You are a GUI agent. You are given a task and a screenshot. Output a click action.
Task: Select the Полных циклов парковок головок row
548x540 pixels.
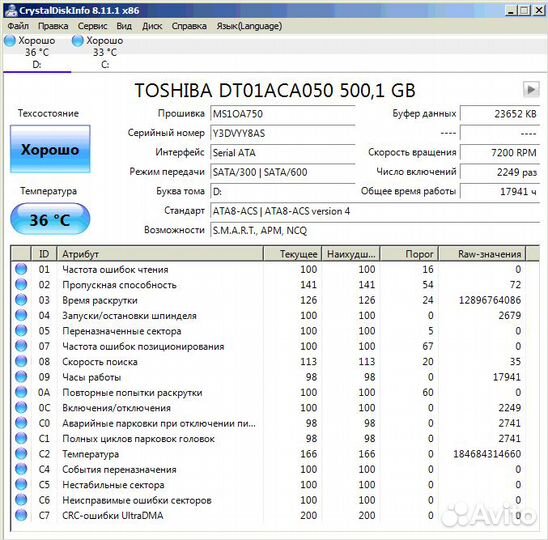[x=268, y=439]
